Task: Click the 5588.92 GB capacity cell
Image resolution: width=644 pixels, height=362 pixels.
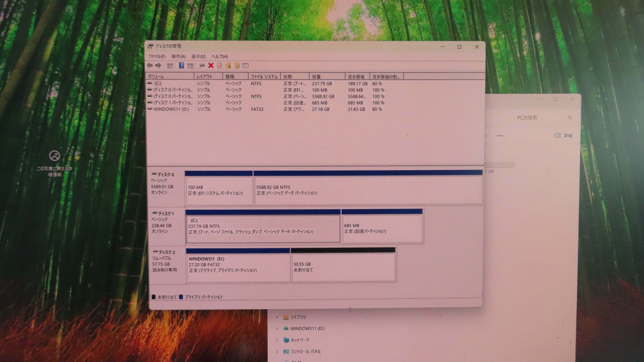Action: click(323, 96)
